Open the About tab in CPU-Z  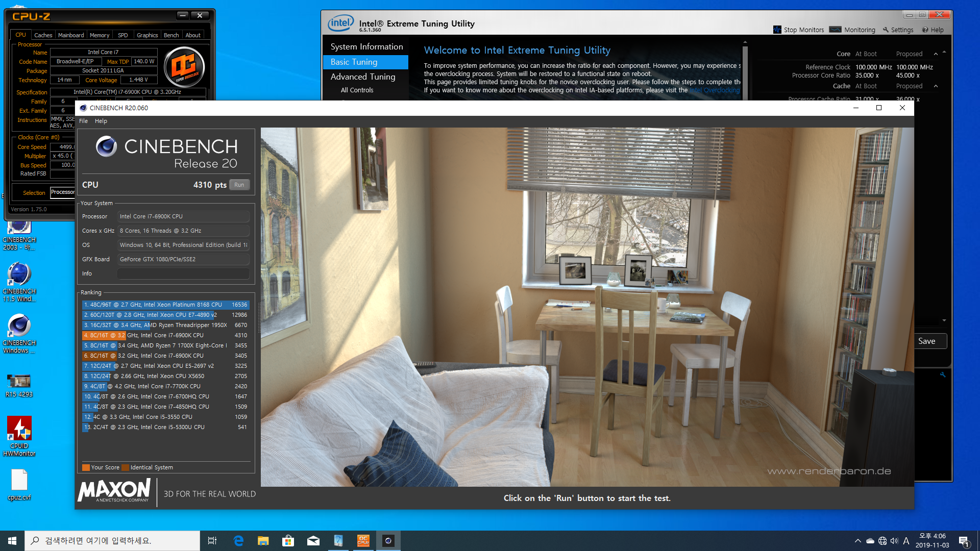[193, 35]
